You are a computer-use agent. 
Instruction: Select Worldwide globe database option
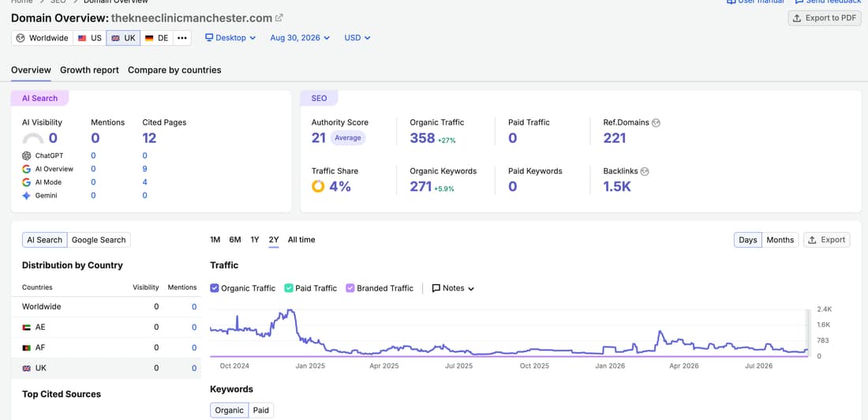coord(42,38)
